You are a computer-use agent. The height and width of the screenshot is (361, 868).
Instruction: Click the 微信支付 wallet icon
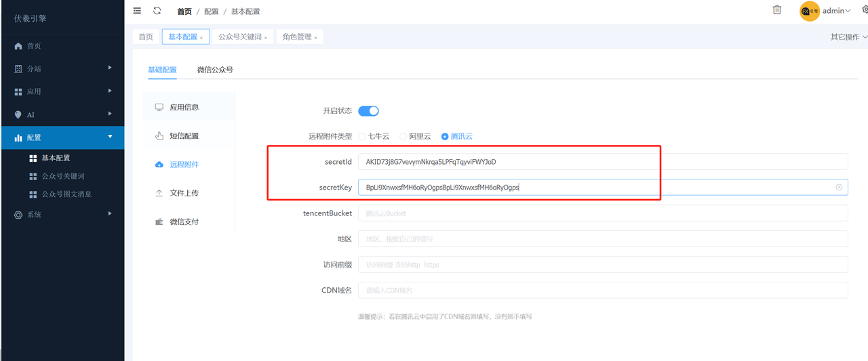point(159,221)
